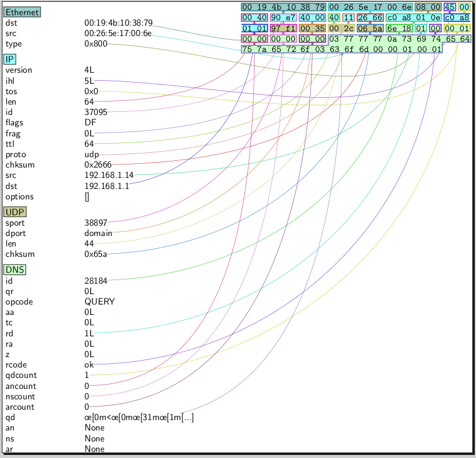Screen dimensions: 476x458
Task: Click the 00 35 destination port hex box
Action: (x=312, y=28)
